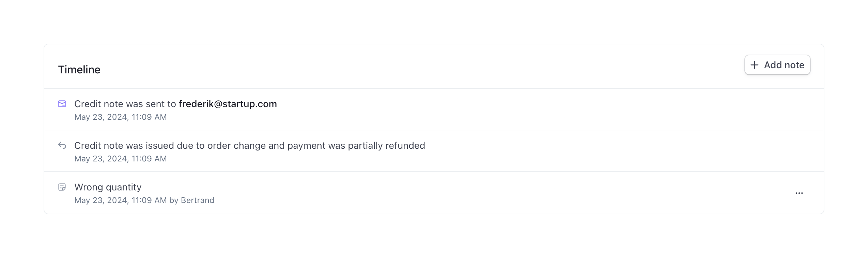
Task: Click the Timeline heading
Action: [x=79, y=70]
